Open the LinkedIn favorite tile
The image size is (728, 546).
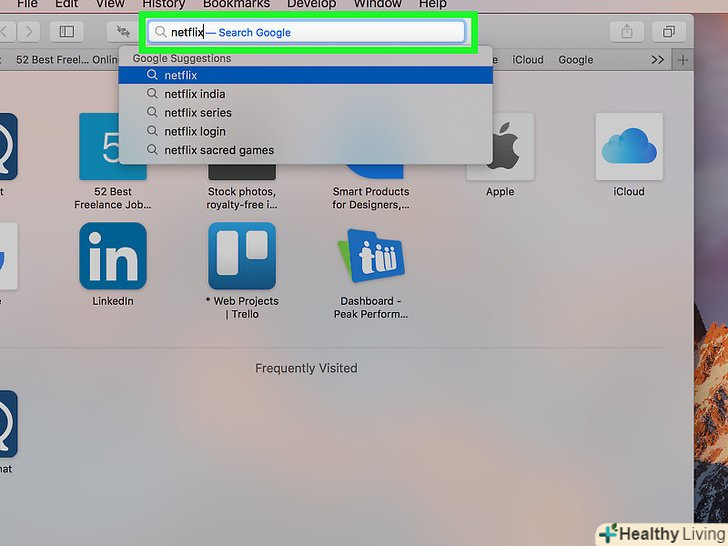113,256
